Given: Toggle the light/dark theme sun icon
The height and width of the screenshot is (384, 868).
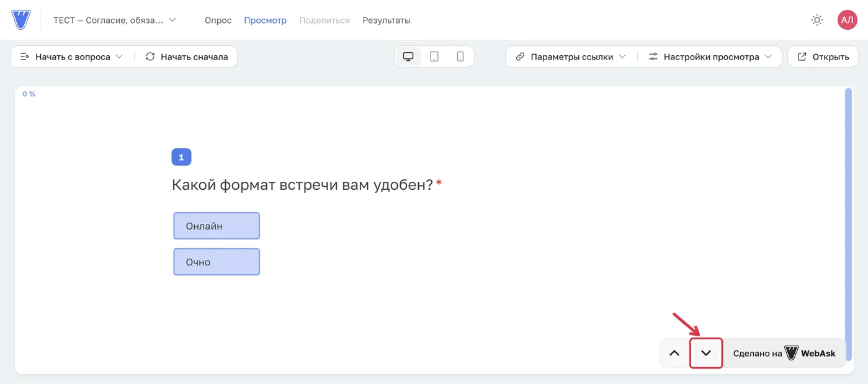Looking at the screenshot, I should [x=817, y=20].
